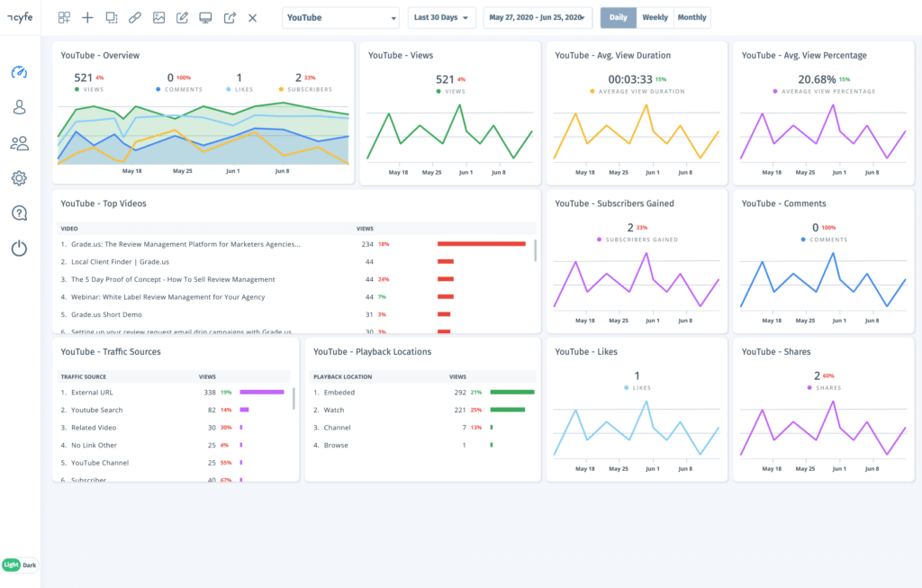
Task: Open the users group icon in sidebar
Action: click(x=20, y=143)
